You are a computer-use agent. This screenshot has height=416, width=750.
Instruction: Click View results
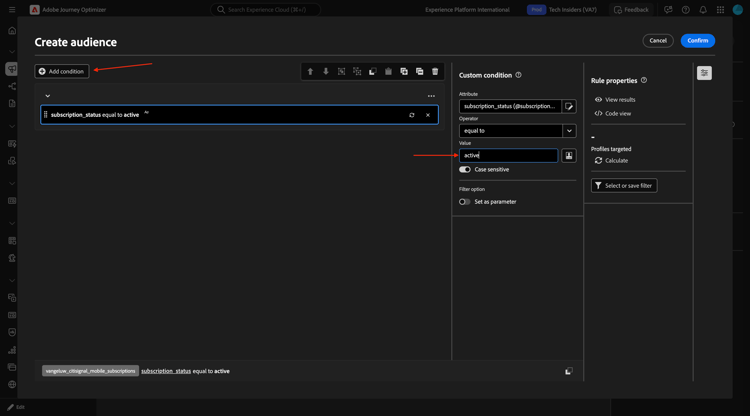(615, 99)
